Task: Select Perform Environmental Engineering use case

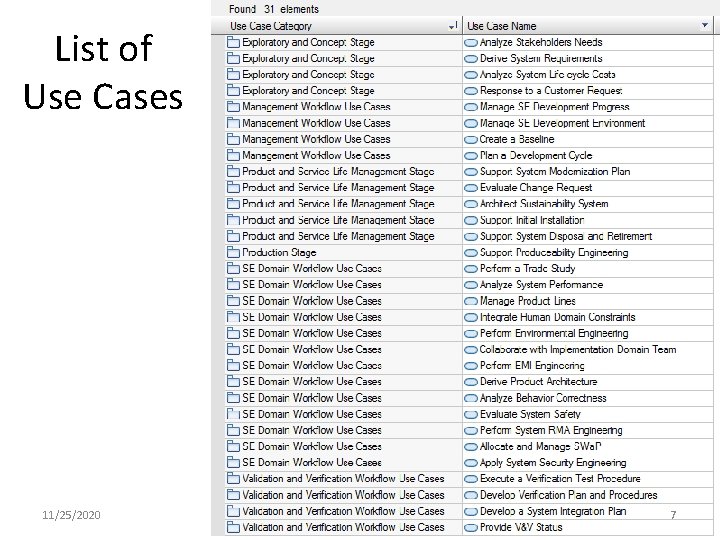Action: [554, 333]
